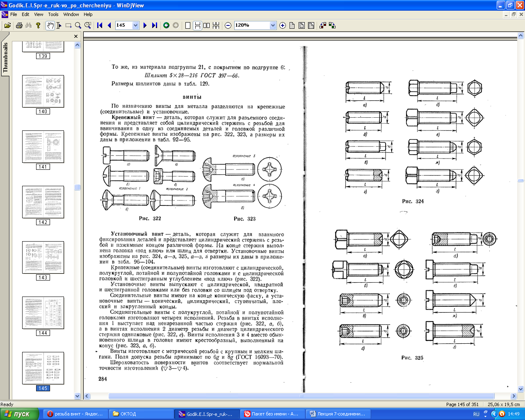525x420 pixels.
Task: Open the Tools menu
Action: click(53, 14)
